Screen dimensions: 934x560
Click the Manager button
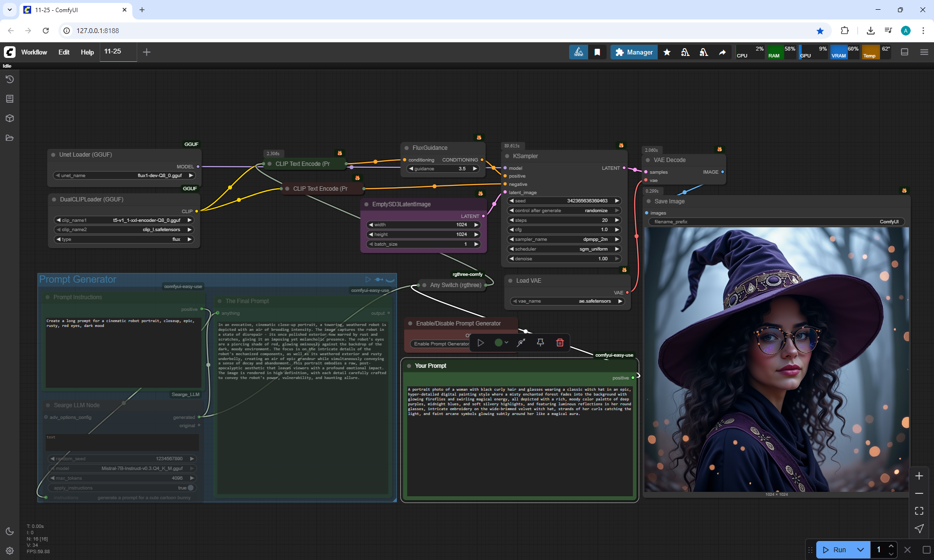tap(634, 52)
